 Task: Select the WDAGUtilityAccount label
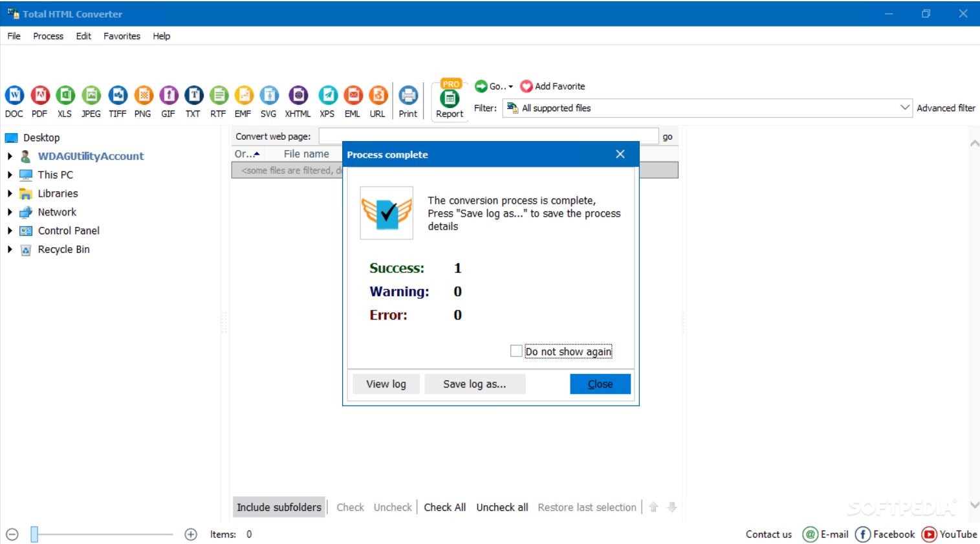click(x=91, y=156)
